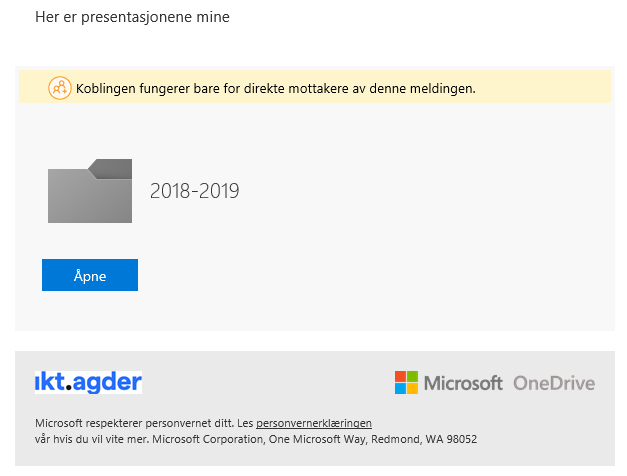Viewport: 627px width, 476px height.
Task: Click the yellow square in Microsoft logo
Action: pos(413,388)
